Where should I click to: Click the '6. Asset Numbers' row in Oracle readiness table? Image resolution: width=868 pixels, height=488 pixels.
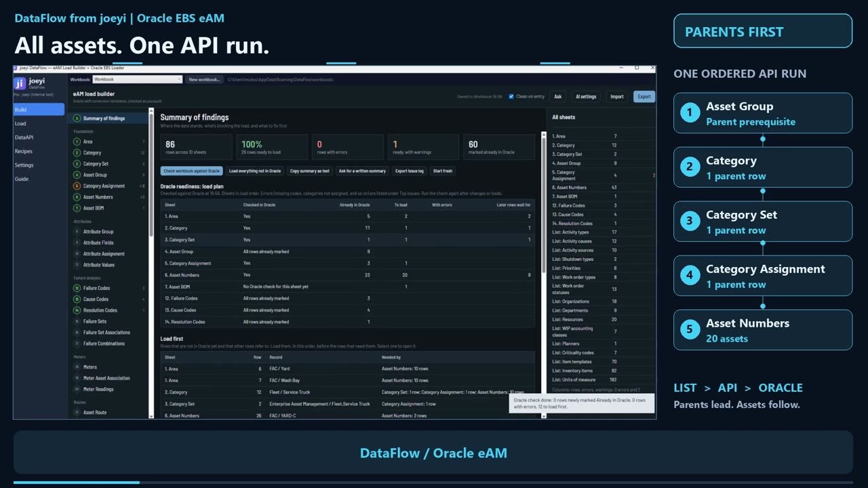click(347, 275)
